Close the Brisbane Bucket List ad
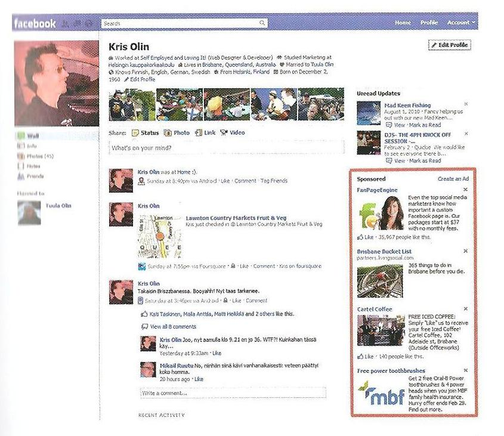 pyautogui.click(x=465, y=251)
